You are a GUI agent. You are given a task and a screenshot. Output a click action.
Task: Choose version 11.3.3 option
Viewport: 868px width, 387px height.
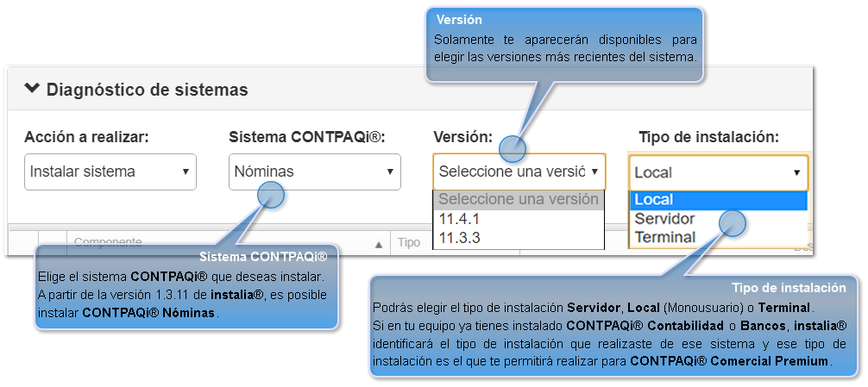(459, 237)
